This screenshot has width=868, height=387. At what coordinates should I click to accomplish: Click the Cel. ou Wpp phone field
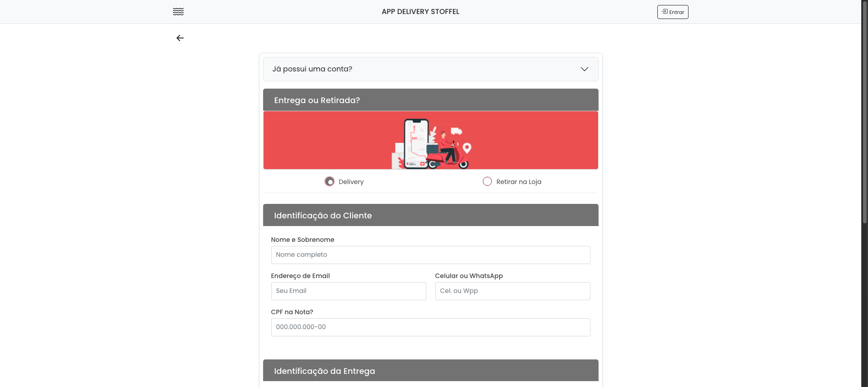tap(513, 291)
